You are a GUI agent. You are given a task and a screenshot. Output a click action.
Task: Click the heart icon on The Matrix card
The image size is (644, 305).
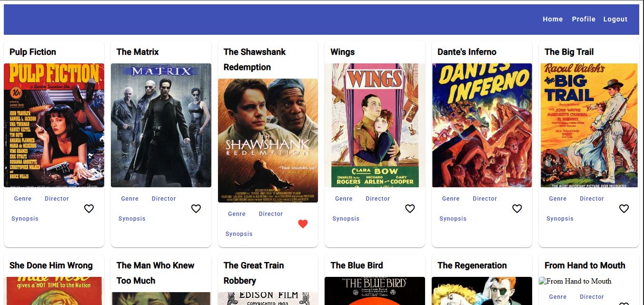tap(196, 208)
